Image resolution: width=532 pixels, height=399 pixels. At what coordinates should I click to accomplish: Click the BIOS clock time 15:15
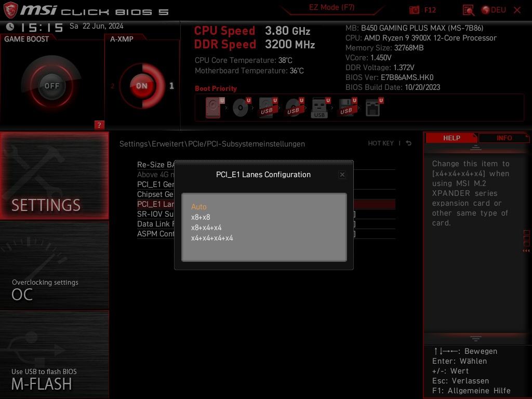[42, 27]
